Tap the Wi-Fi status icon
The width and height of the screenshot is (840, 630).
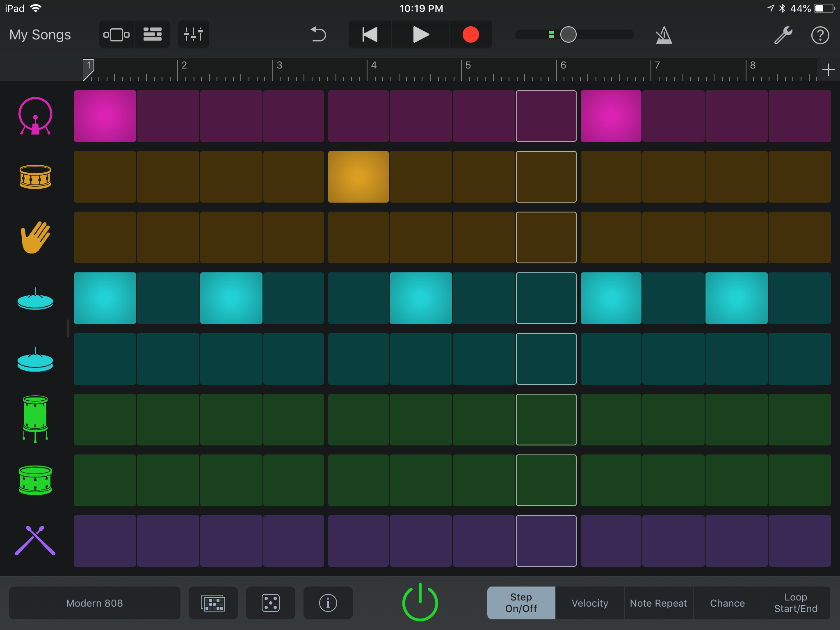36,8
